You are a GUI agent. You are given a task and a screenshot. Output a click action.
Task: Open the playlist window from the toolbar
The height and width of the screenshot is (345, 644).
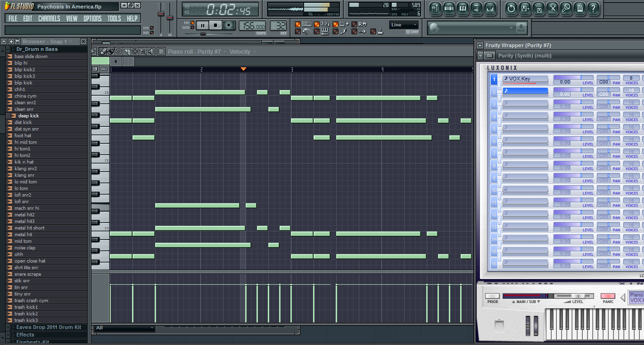435,8
